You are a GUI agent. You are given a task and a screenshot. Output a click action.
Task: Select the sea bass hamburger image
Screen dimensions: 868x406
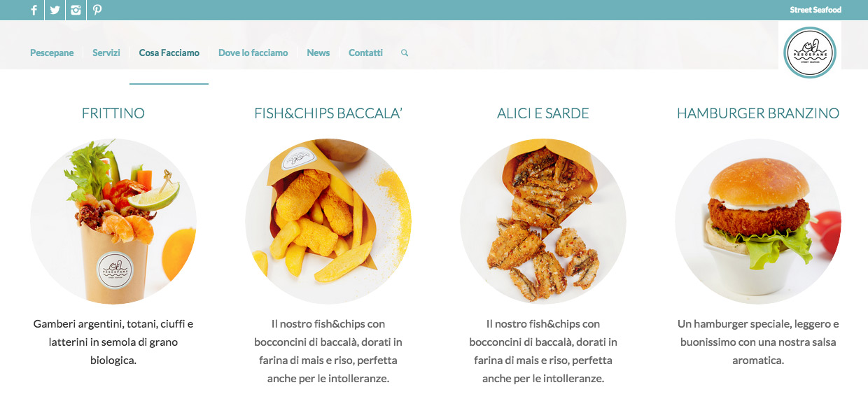tap(758, 221)
